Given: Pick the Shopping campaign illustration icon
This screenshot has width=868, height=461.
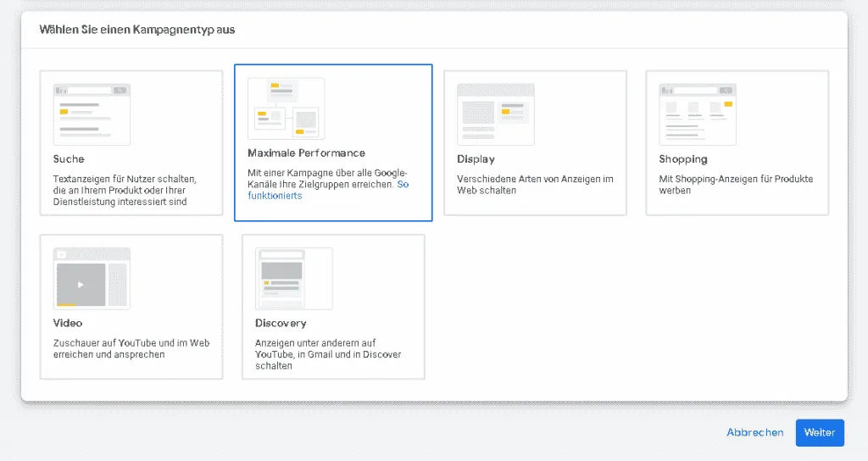Looking at the screenshot, I should click(x=698, y=114).
